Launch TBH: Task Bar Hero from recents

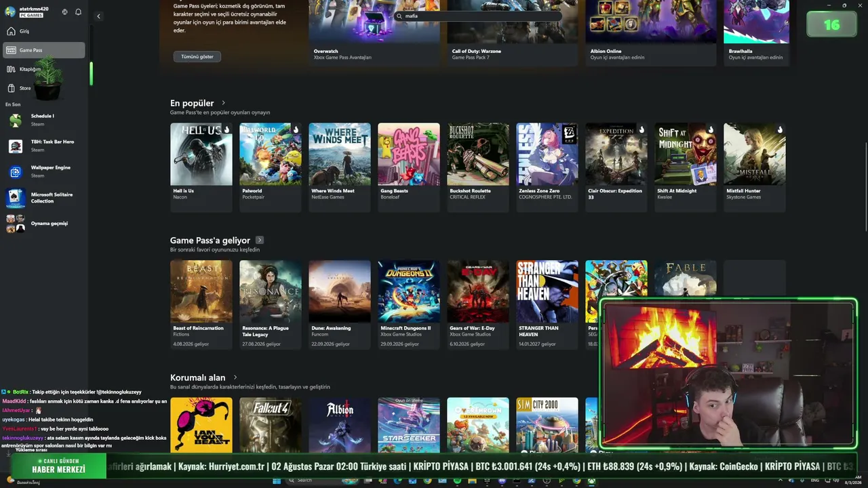[44, 146]
